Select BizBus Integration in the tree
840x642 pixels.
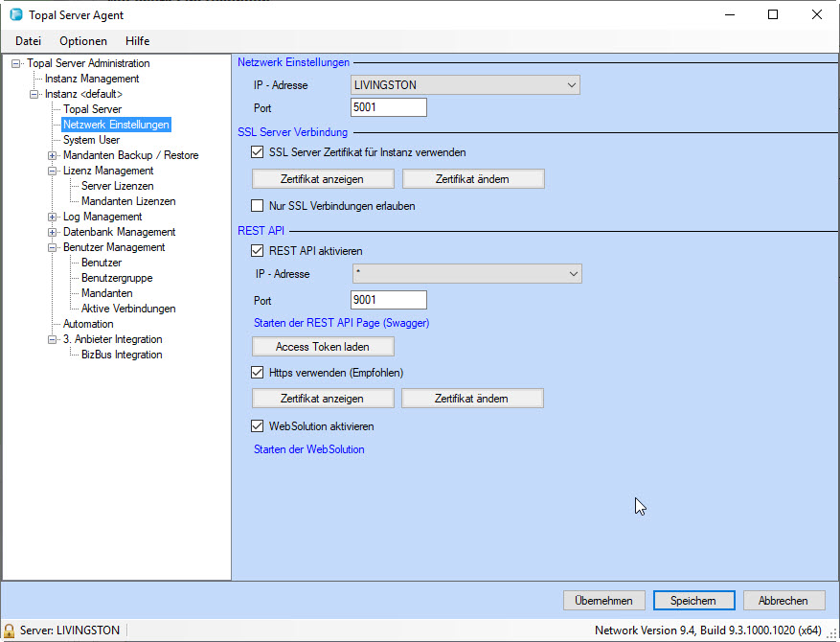click(x=122, y=355)
